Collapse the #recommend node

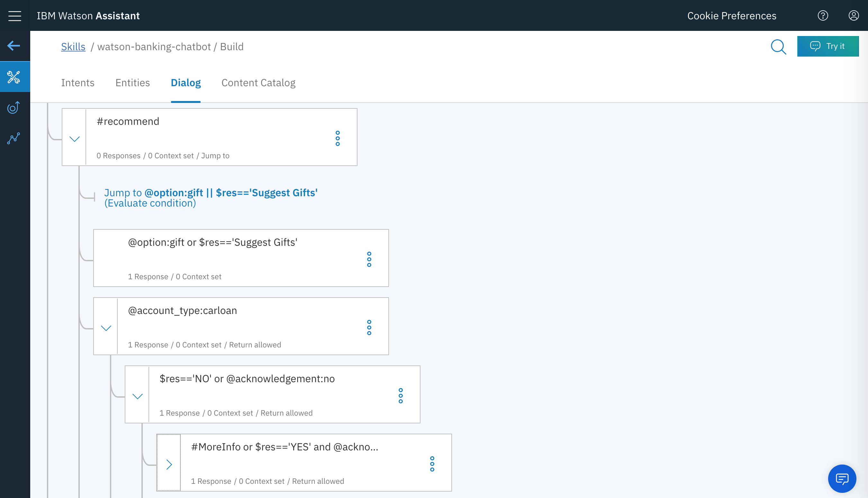click(74, 139)
